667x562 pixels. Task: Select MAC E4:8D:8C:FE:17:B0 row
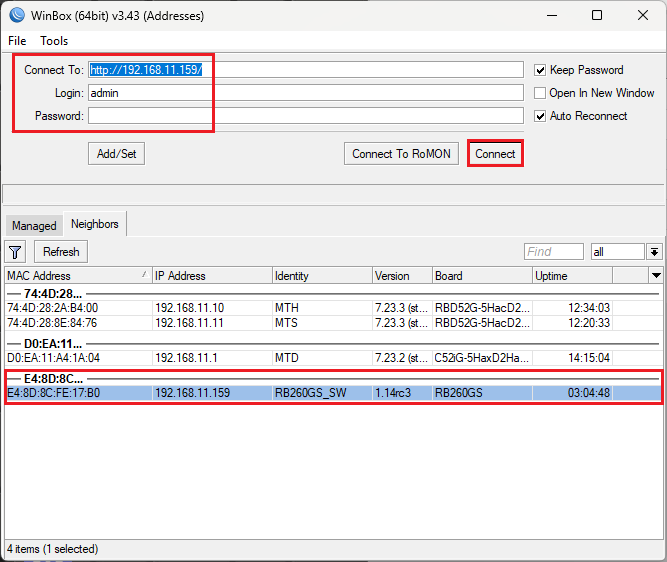pyautogui.click(x=333, y=393)
